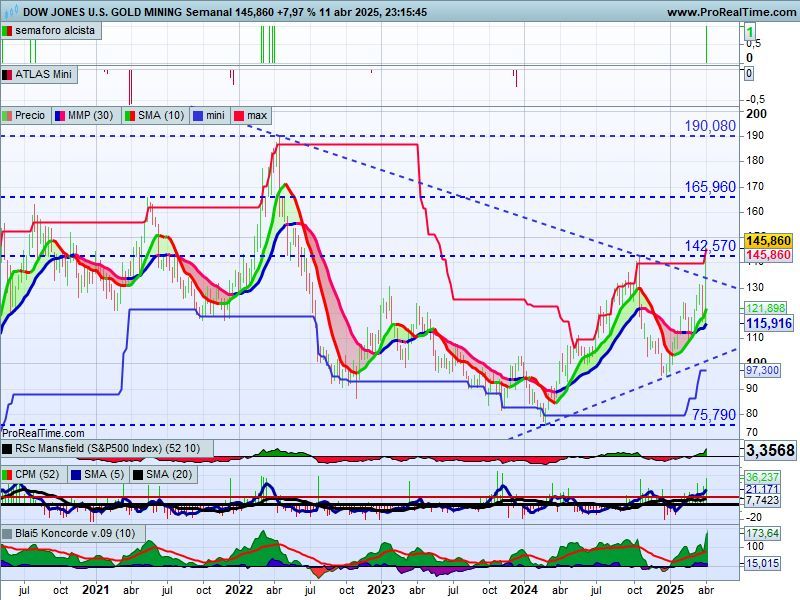
Task: Click the 97,300 mini value tag
Action: click(x=762, y=370)
